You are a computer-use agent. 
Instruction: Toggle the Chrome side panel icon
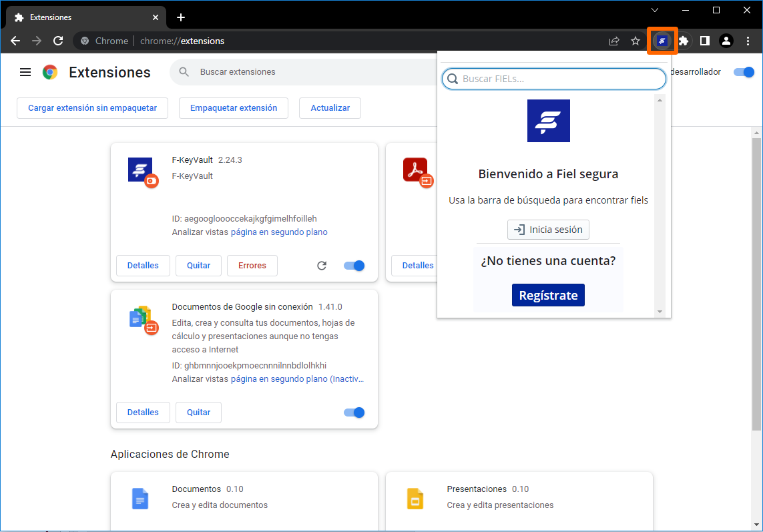pos(705,41)
